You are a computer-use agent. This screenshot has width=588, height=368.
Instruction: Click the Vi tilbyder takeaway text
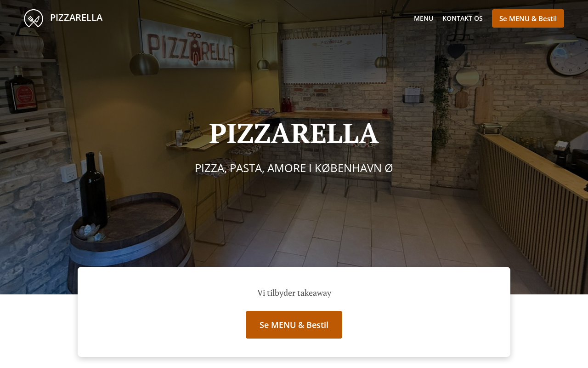pyautogui.click(x=294, y=293)
